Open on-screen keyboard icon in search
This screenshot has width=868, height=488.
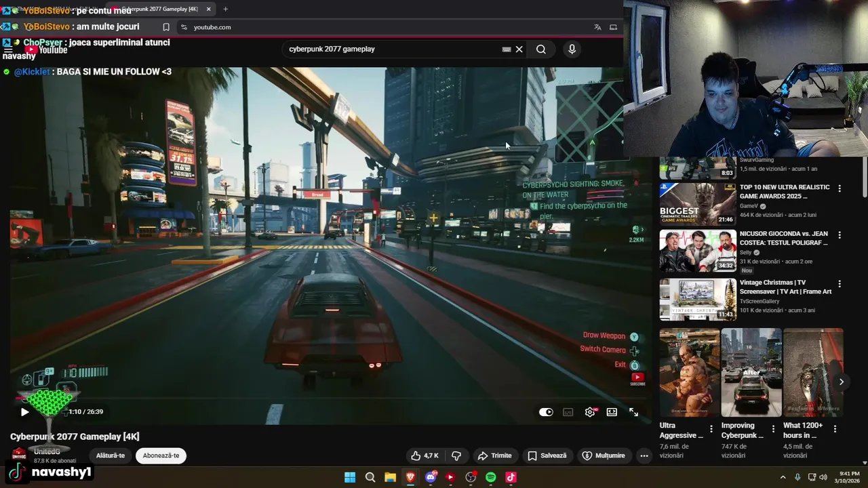point(506,49)
